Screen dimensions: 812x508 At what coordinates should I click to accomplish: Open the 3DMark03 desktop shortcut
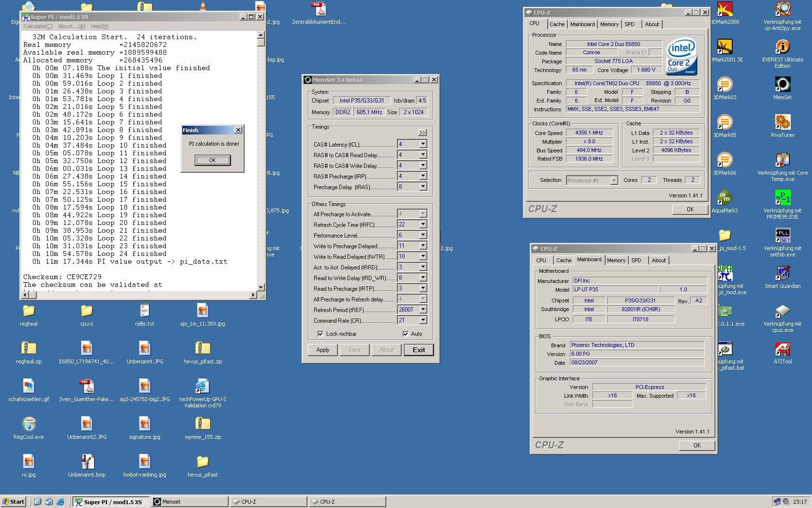[724, 85]
